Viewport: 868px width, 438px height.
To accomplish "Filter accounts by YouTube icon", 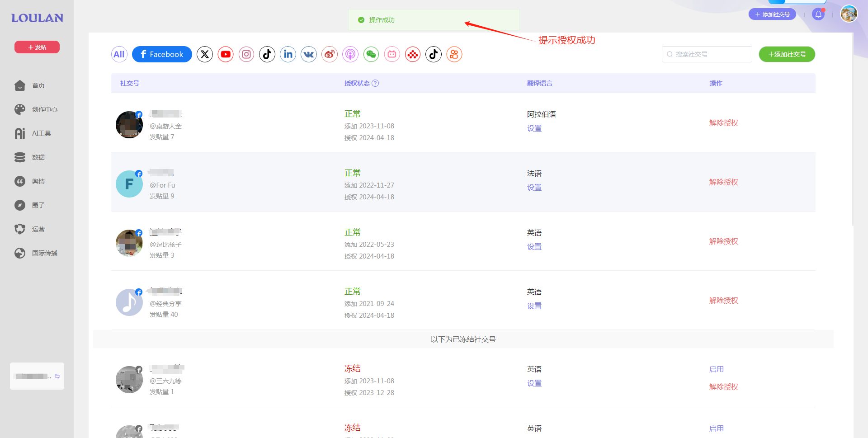I will pyautogui.click(x=226, y=54).
